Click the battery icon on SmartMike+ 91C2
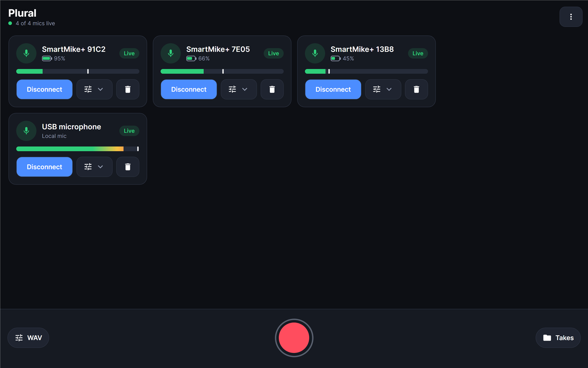Viewport: 588px width, 368px height. click(47, 58)
